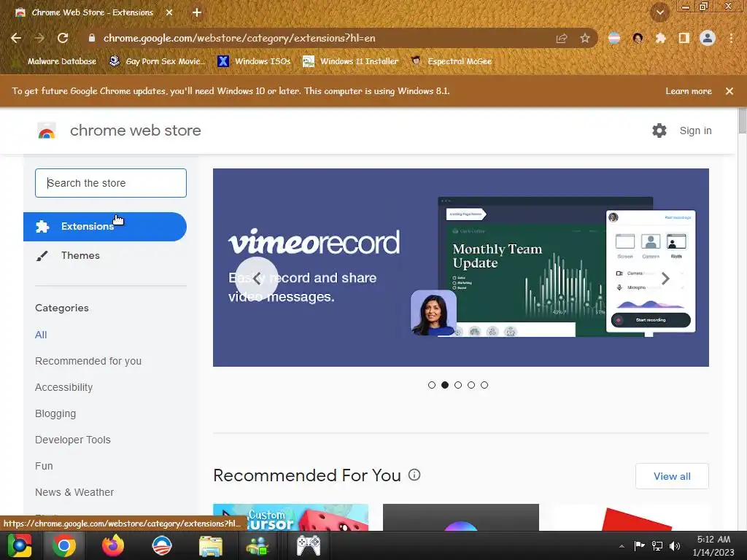The image size is (747, 560).
Task: Open File Explorer from the taskbar
Action: tap(211, 545)
